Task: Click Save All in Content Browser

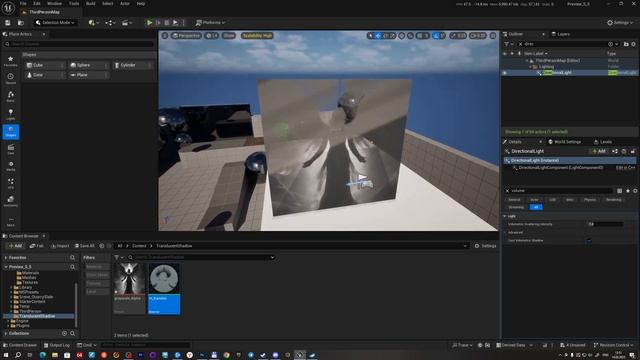Action: (84, 246)
